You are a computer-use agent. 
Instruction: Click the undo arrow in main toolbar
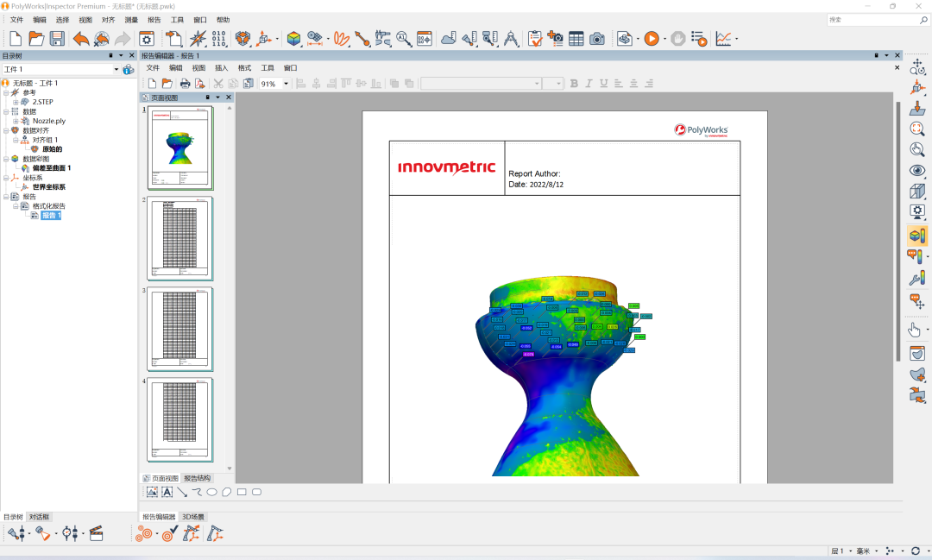tap(80, 38)
